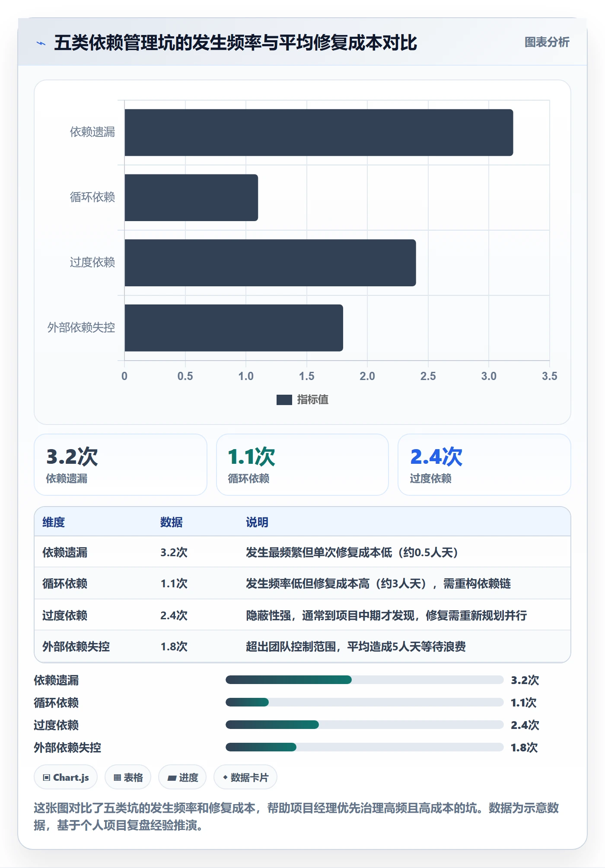The width and height of the screenshot is (605, 868).
Task: Click the 外部依赖失控 y-axis label on chart
Action: (x=81, y=328)
